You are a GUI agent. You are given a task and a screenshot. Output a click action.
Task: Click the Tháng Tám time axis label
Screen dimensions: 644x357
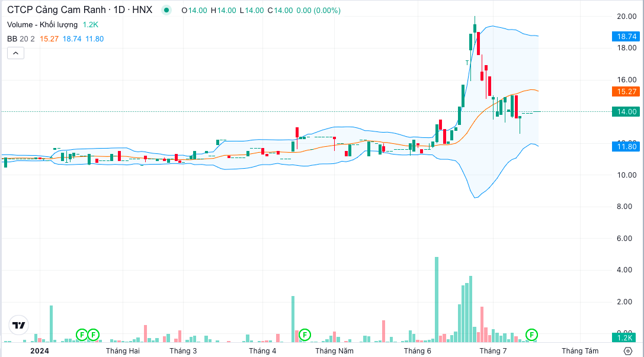[580, 351]
